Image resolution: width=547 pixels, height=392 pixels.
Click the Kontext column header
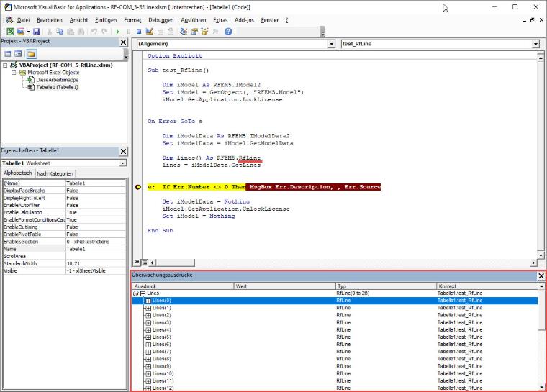click(487, 286)
